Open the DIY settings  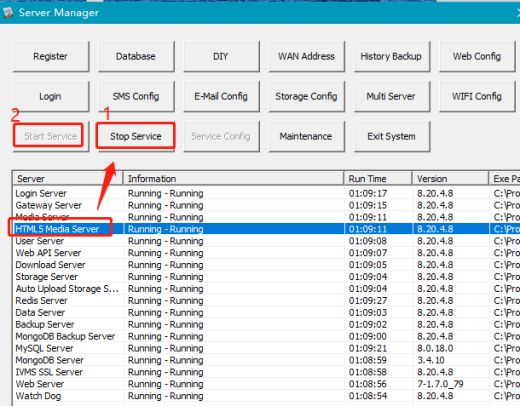point(221,56)
